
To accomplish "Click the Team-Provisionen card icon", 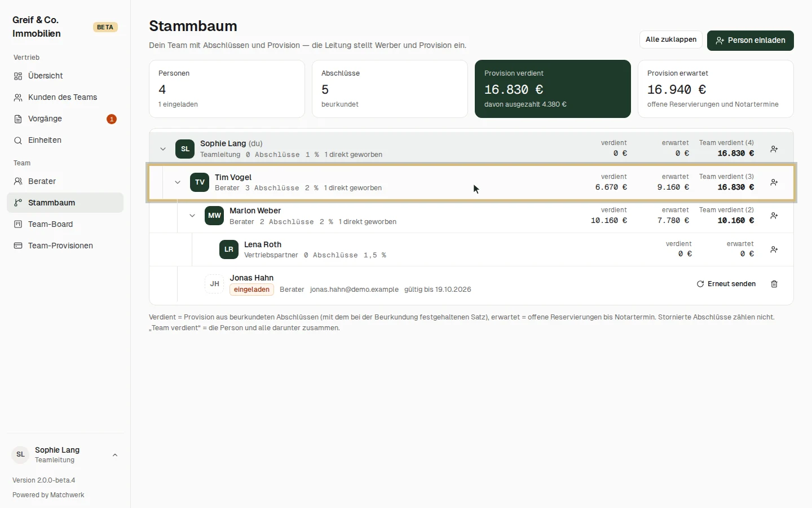I will 18,246.
